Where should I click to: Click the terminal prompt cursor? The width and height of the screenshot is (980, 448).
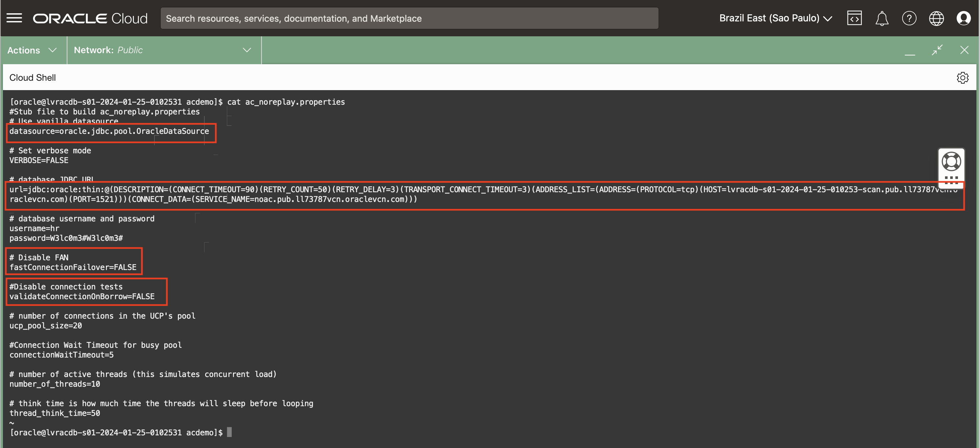pos(229,432)
